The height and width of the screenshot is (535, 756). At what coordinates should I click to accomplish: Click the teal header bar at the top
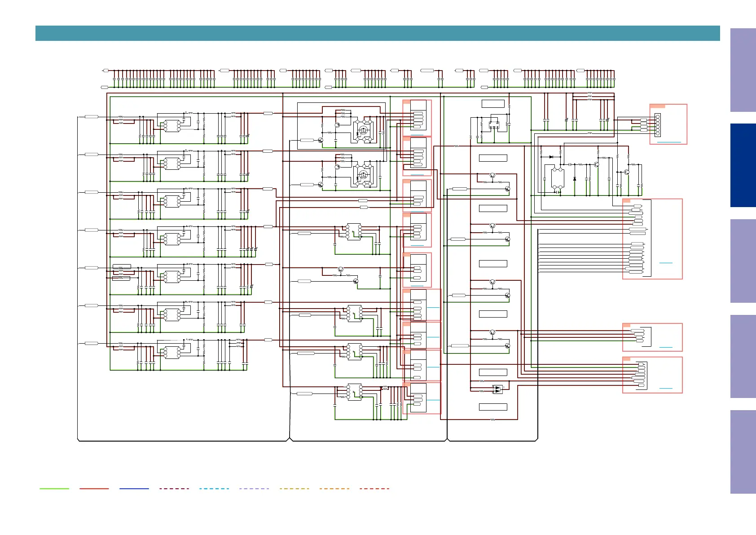(377, 33)
